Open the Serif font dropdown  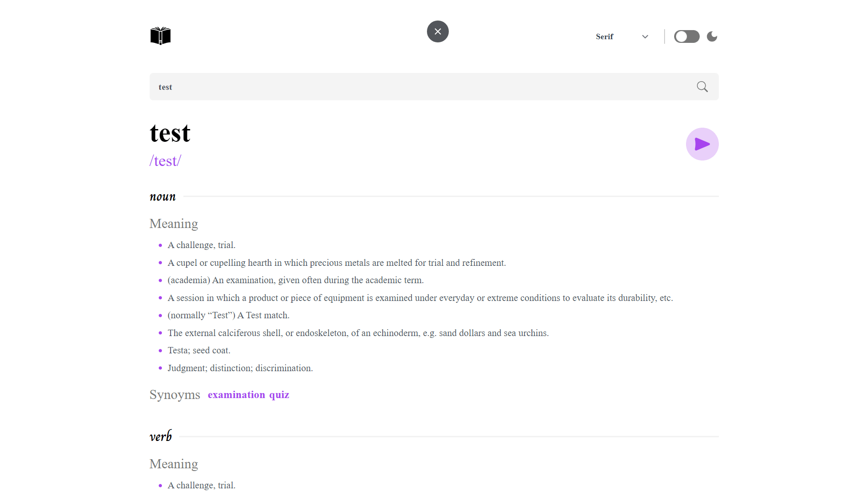tap(604, 36)
